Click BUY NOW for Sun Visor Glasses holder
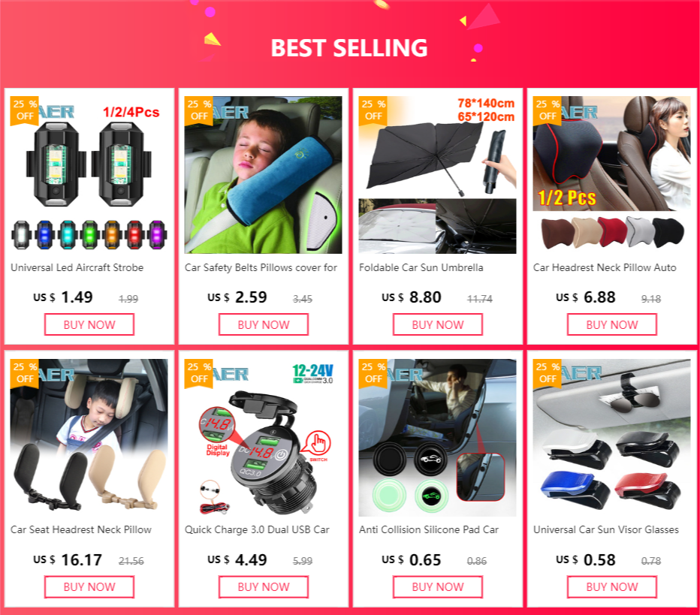This screenshot has width=700, height=615. 612,587
